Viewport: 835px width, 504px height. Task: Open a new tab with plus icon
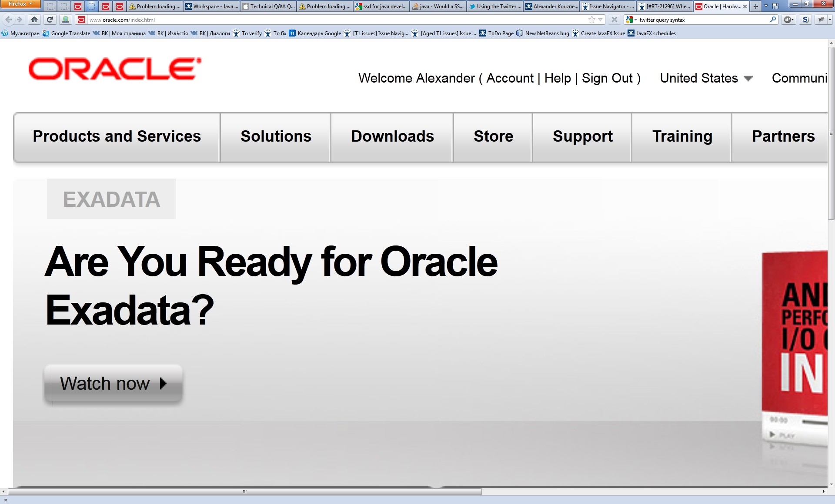[756, 6]
